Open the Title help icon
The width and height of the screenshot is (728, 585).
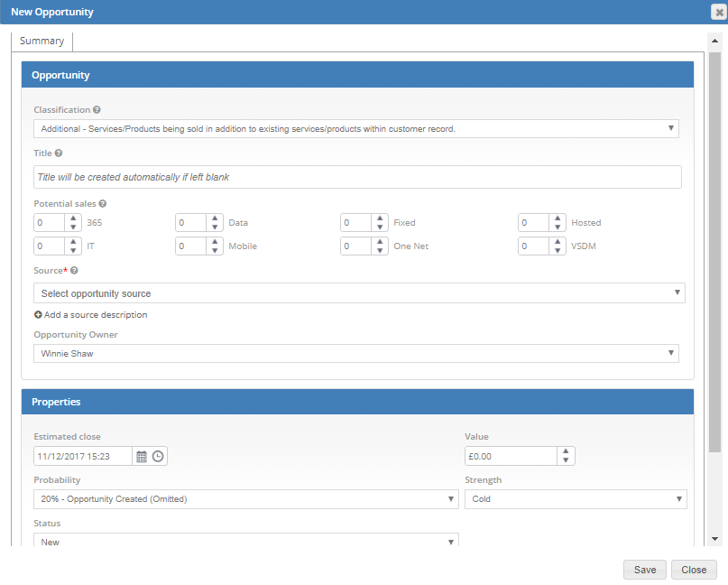coord(59,153)
